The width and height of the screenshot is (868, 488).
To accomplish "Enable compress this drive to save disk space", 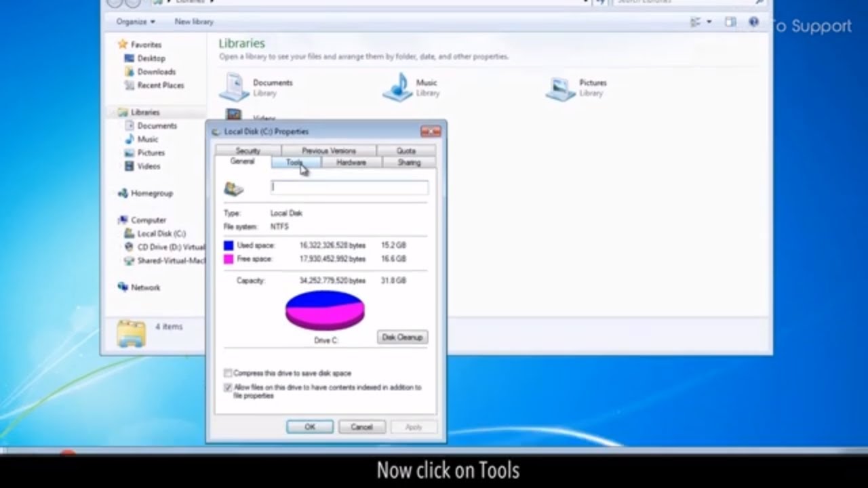I will [228, 373].
